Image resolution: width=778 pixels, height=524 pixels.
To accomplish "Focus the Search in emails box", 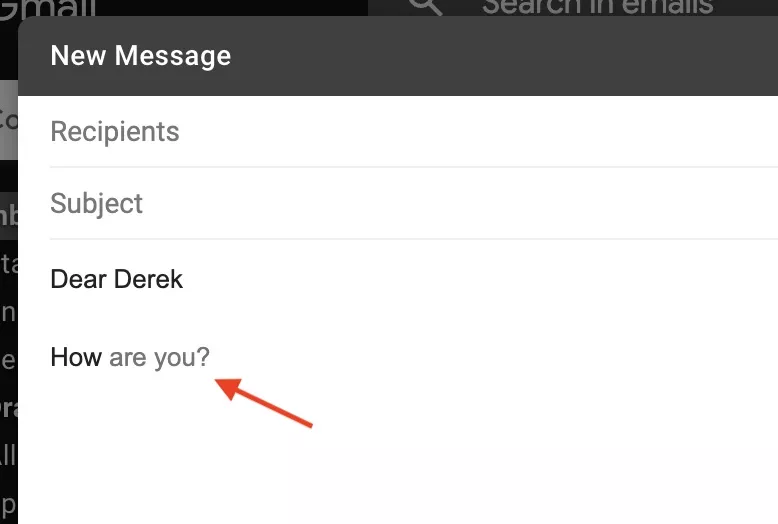I will [598, 7].
